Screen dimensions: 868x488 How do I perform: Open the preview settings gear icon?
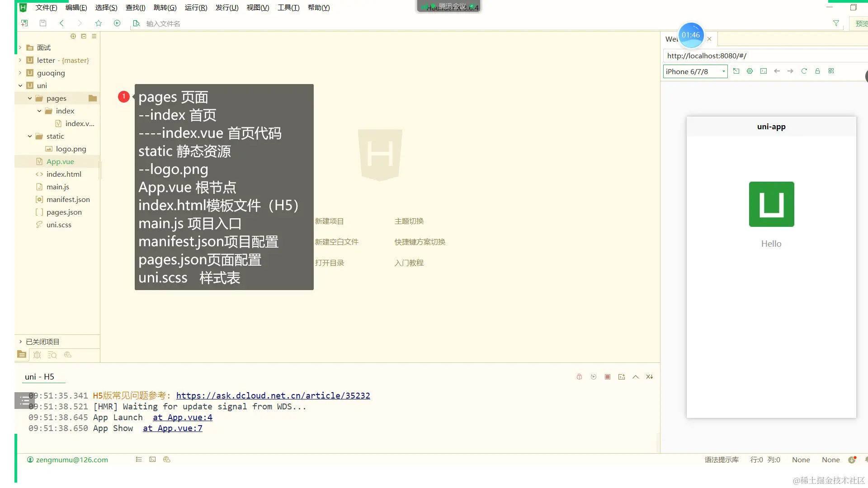click(750, 71)
